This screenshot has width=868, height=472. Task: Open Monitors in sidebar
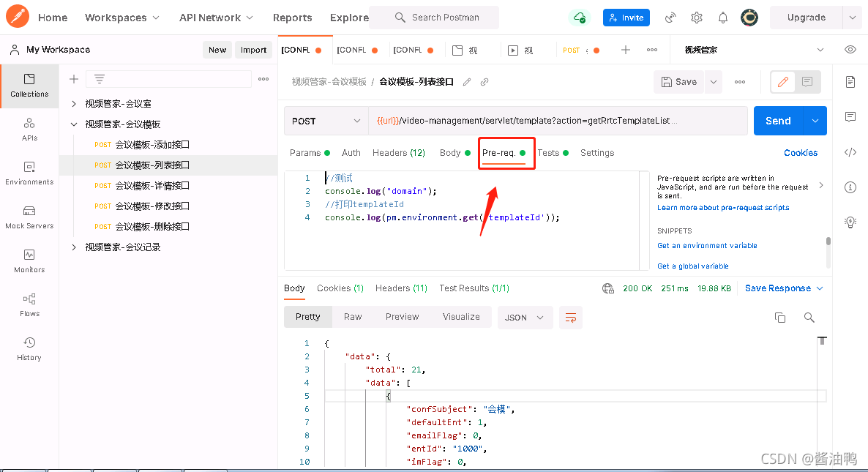pyautogui.click(x=29, y=261)
